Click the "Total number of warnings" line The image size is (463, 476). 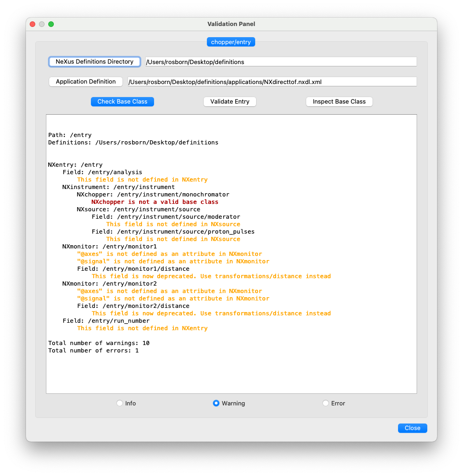pos(98,343)
